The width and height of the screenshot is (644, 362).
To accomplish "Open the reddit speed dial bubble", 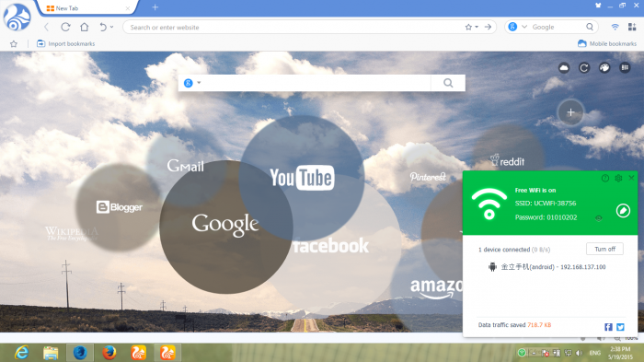I will [x=508, y=161].
